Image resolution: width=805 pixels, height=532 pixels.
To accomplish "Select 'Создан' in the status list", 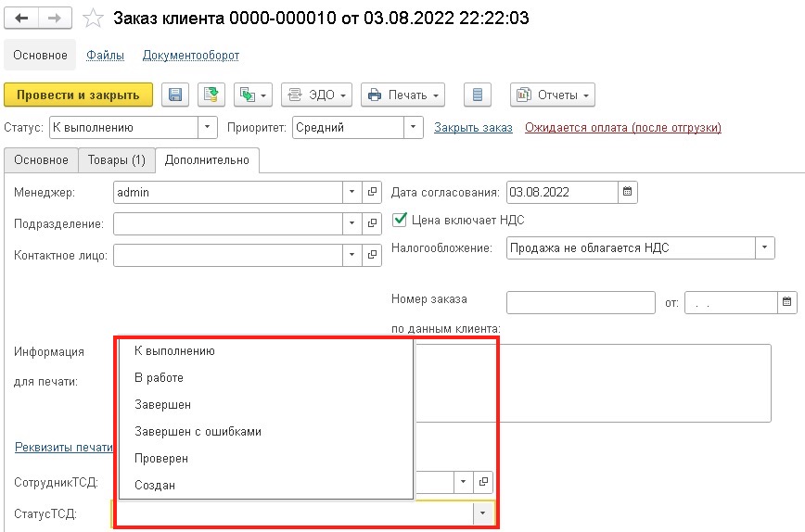I will [x=266, y=485].
